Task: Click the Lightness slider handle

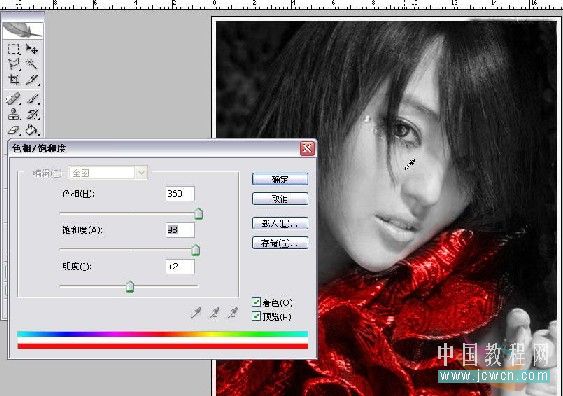Action: 130,287
